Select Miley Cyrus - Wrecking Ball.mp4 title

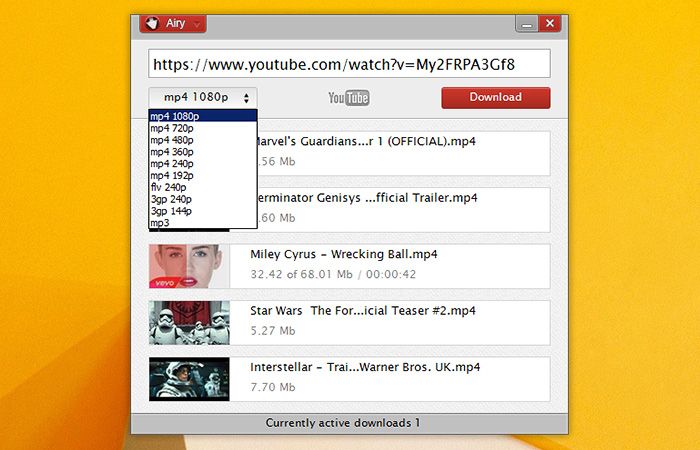tap(344, 254)
